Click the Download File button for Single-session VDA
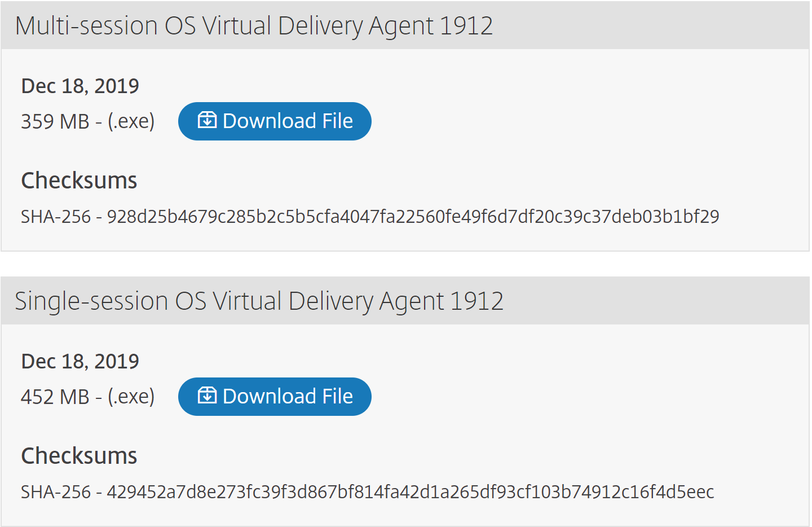 [275, 396]
